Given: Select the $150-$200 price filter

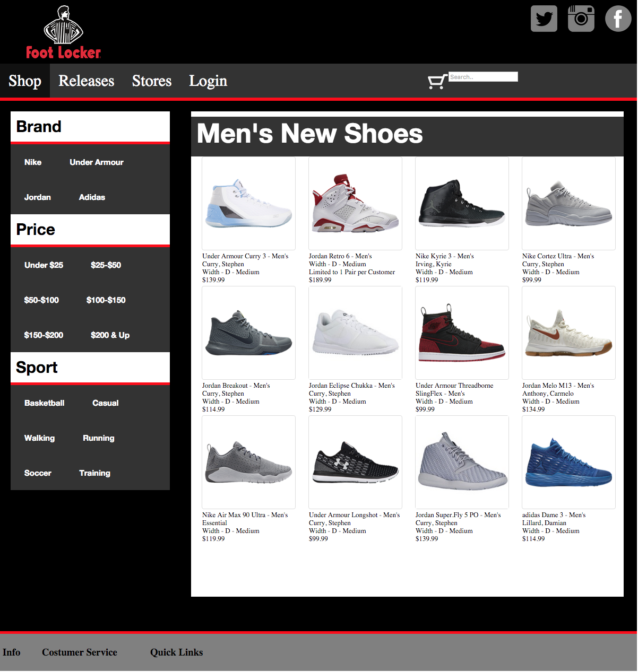Looking at the screenshot, I should (44, 335).
